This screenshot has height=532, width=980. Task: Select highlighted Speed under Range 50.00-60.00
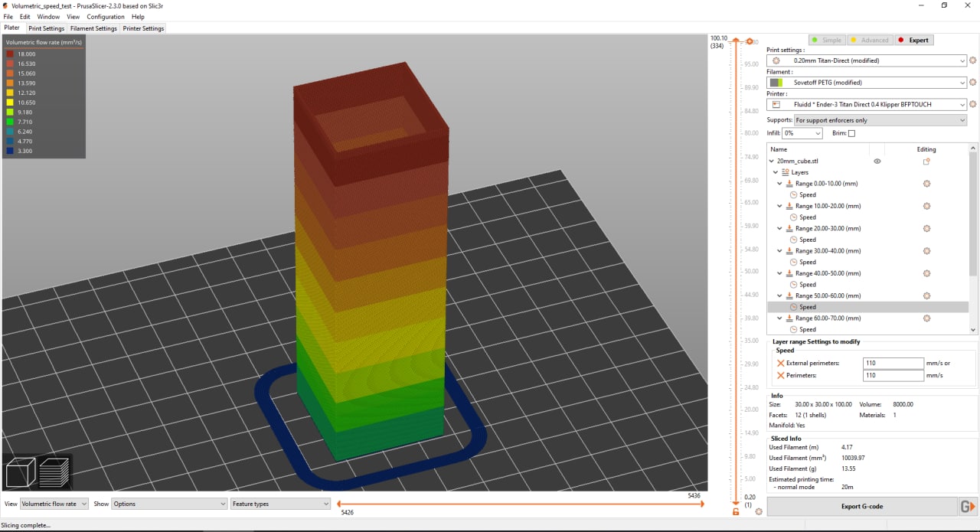pos(808,307)
